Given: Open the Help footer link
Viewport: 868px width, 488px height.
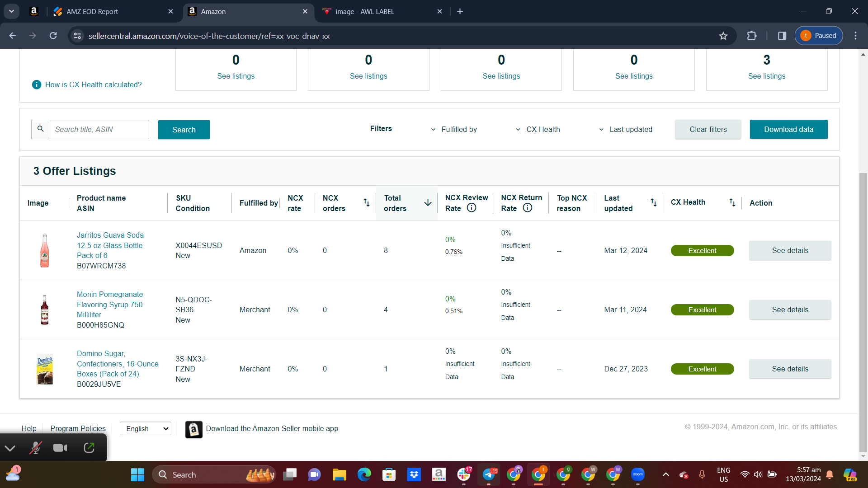Looking at the screenshot, I should click(x=29, y=428).
